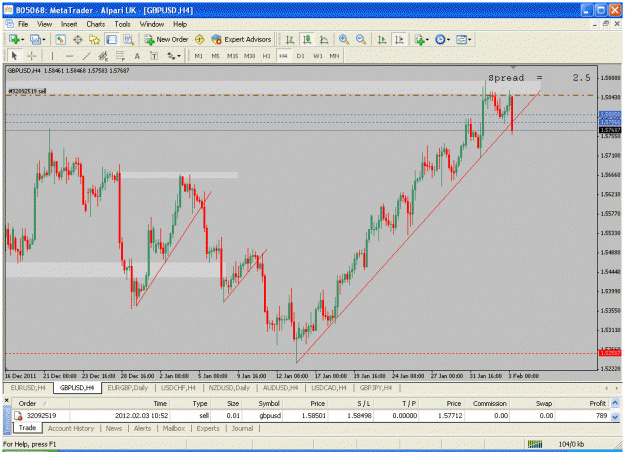Click the red 1.52587 price level label

(610, 353)
